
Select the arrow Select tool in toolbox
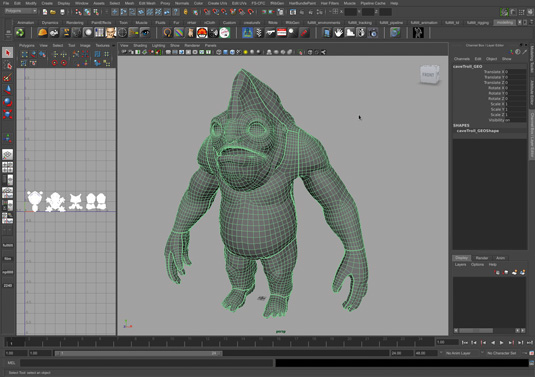(8, 53)
